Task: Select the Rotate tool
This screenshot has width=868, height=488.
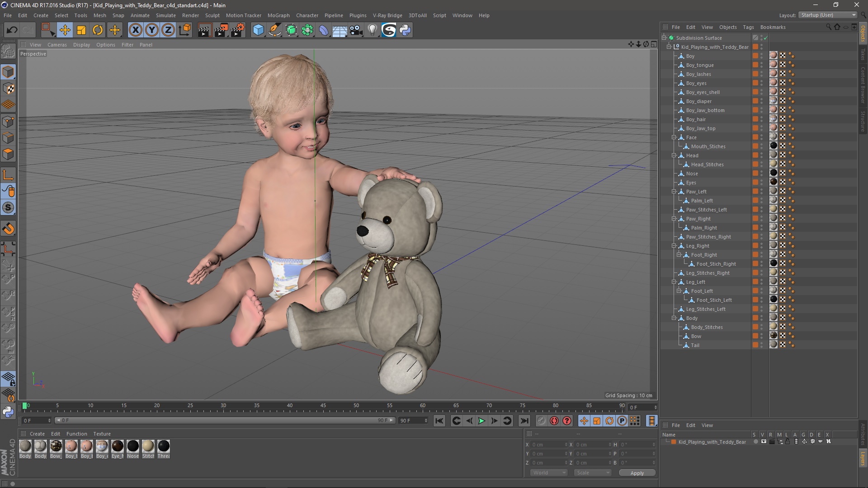Action: [98, 30]
